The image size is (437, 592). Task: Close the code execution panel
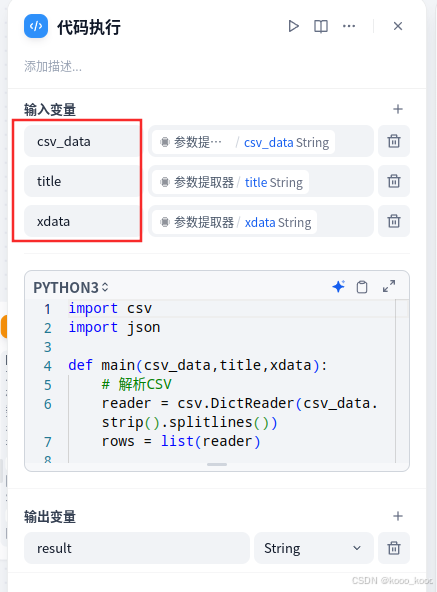point(398,26)
